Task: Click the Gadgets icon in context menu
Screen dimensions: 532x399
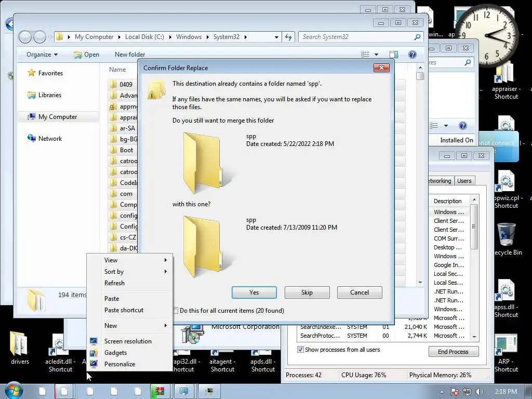Action: pos(94,353)
